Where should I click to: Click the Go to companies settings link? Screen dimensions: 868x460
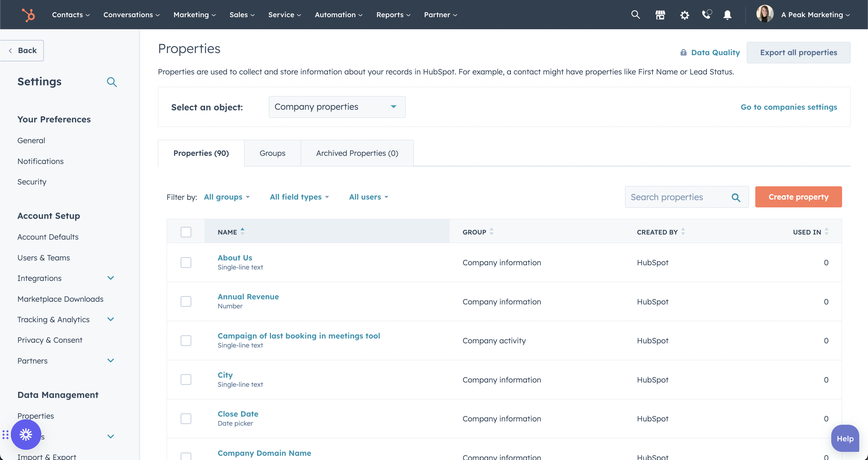(x=789, y=107)
